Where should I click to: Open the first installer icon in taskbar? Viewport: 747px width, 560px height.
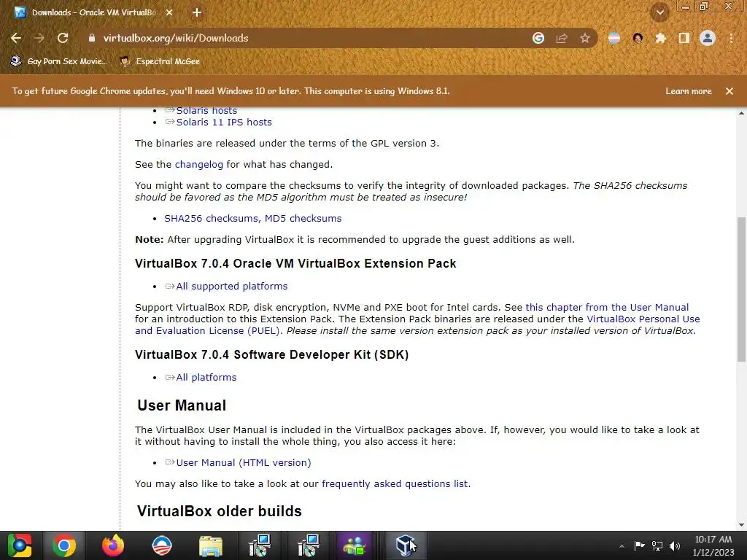pos(260,545)
